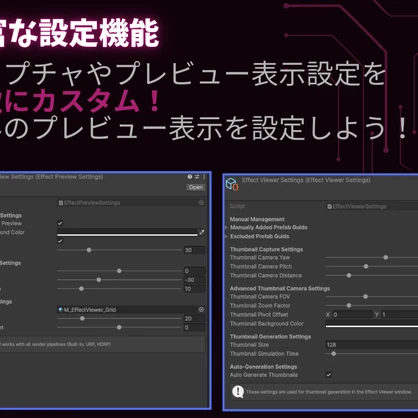Click the Thumbnail Simulation Time slider
Viewport: 418px width, 418px height.
point(372,354)
